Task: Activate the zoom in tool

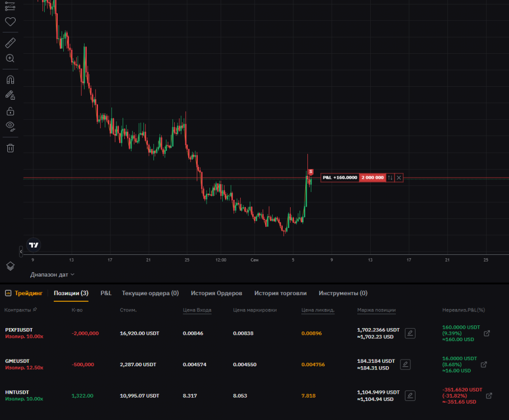Action: click(x=10, y=58)
